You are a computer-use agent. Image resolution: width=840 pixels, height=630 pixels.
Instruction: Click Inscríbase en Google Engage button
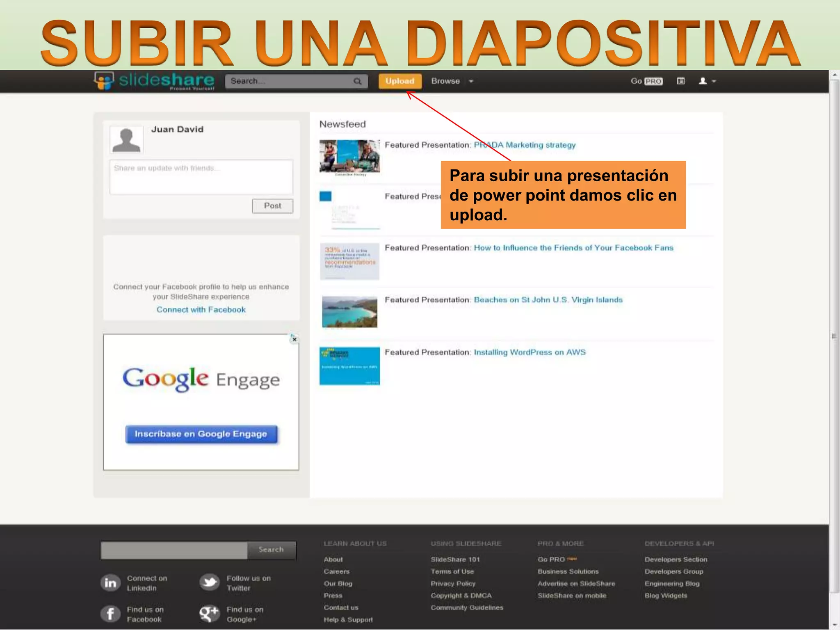click(x=201, y=434)
